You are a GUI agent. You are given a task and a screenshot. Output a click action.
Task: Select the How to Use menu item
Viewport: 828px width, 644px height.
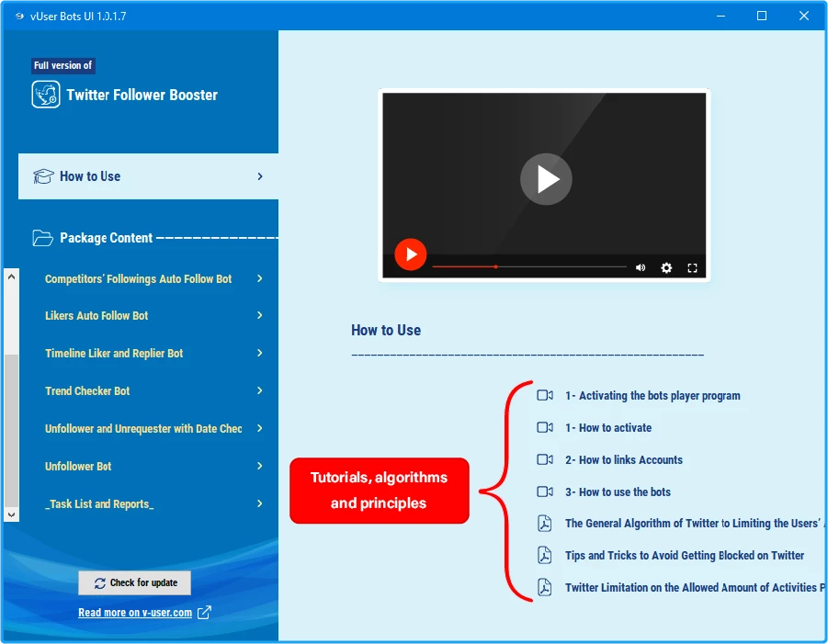tap(148, 176)
